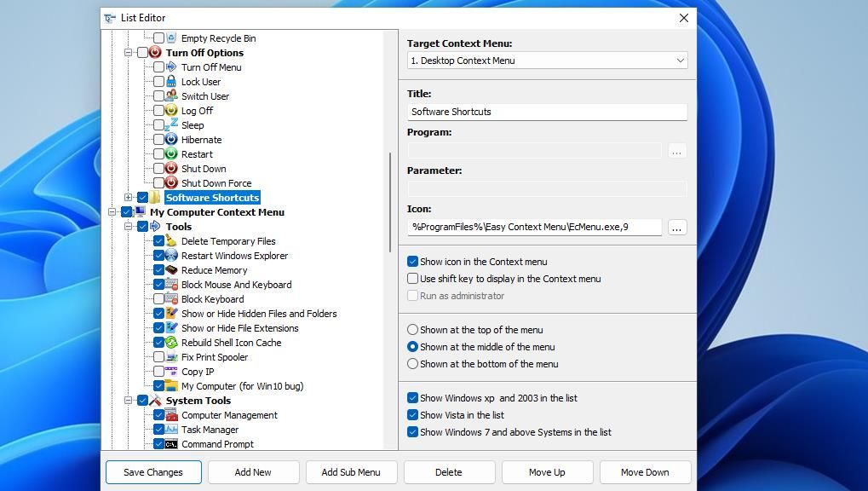Screen dimensions: 868x491
Task: Expand the Software Shortcuts tree node
Action: click(128, 198)
